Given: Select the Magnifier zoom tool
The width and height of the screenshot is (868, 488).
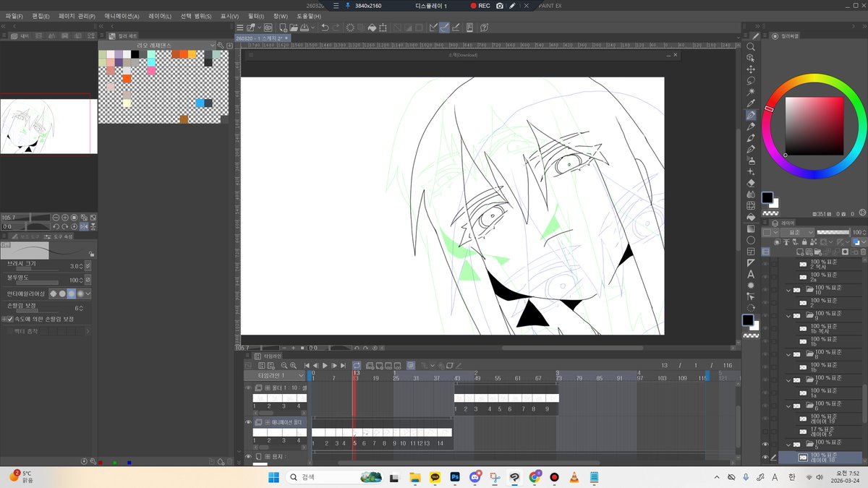Looking at the screenshot, I should [751, 46].
